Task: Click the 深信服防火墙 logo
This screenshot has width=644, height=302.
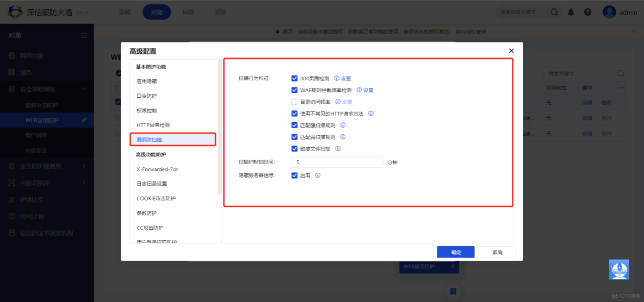Action: [16, 12]
